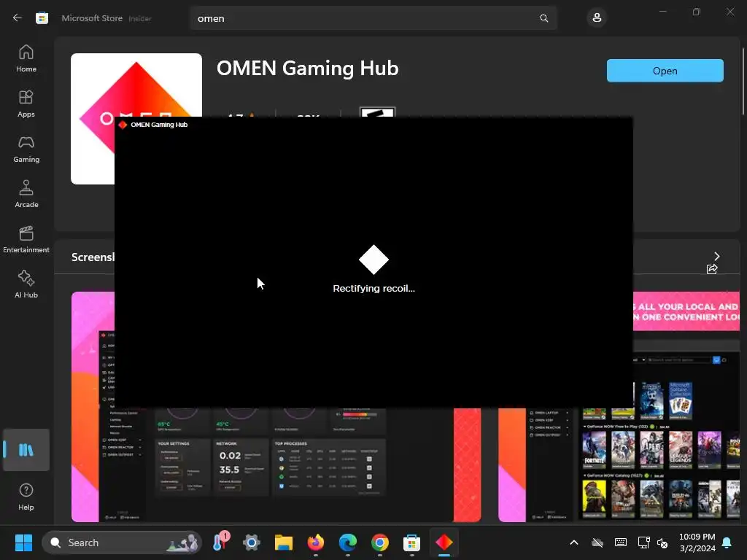Screen dimensions: 747x560
Task: Click OMEN Gaming Hub splash window title icon
Action: 123,125
